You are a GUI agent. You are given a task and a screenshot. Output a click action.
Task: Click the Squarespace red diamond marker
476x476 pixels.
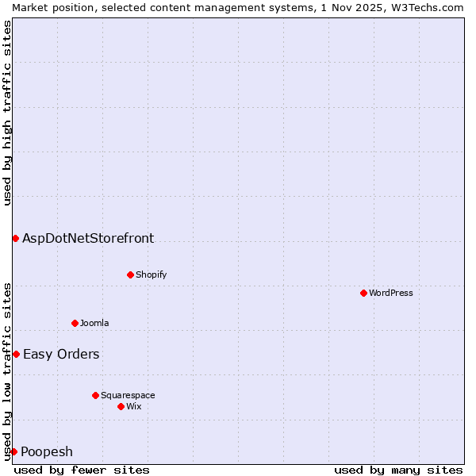pos(95,395)
